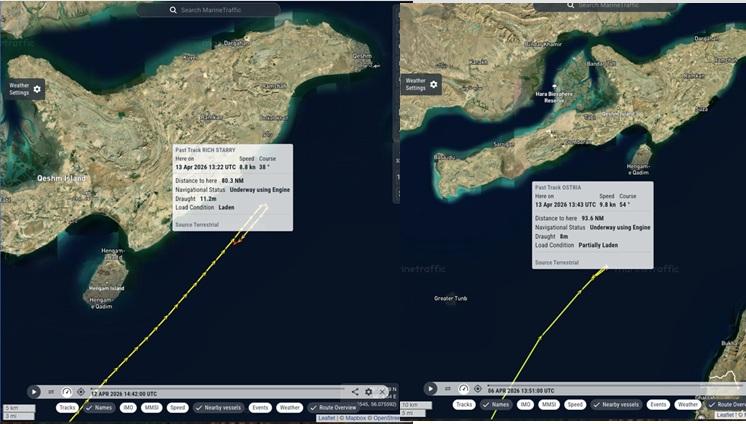Click the right map timeline progress bar
This screenshot has height=424, width=746.
(x=617, y=385)
